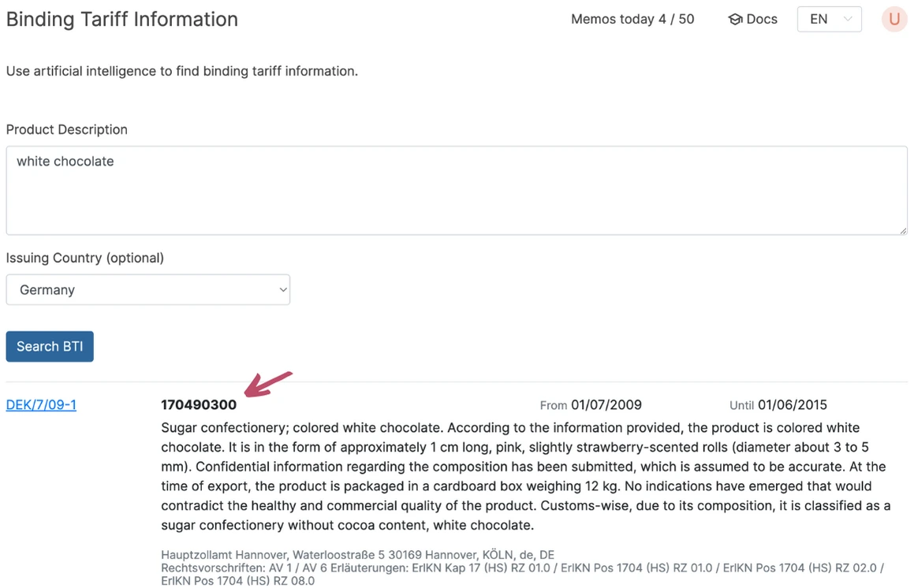Click the Memos today 4 / 50 counter
This screenshot has width=914, height=588.
tap(632, 20)
